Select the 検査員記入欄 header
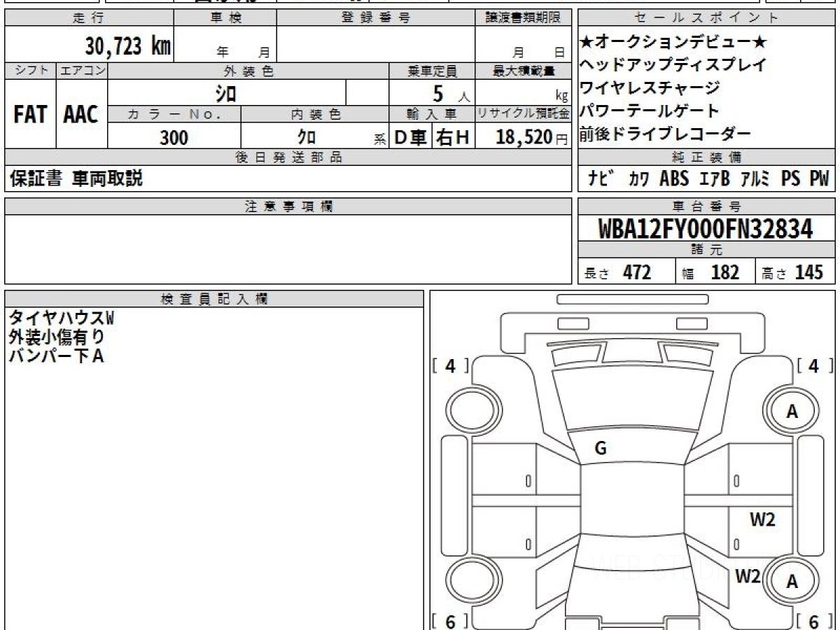The width and height of the screenshot is (840, 630). coord(214,299)
